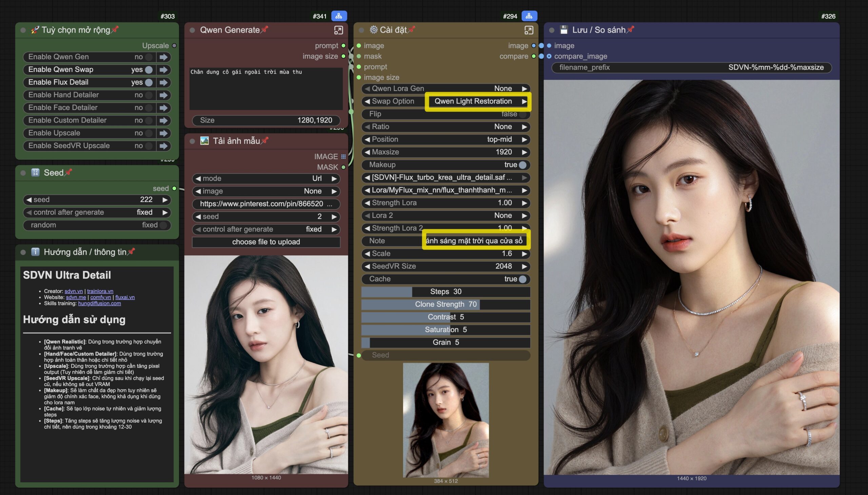Click the subgraph icon next to #341
The image size is (868, 495).
(339, 16)
